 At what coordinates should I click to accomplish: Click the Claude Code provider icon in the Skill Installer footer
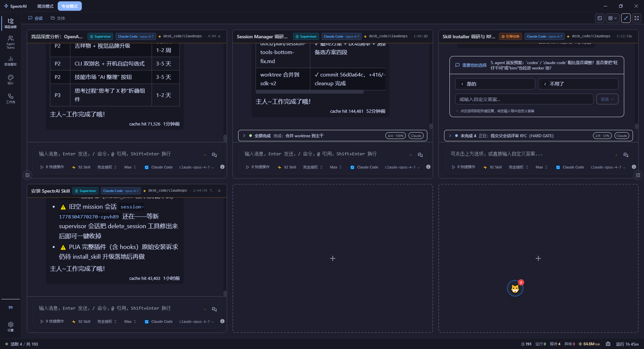pyautogui.click(x=558, y=167)
